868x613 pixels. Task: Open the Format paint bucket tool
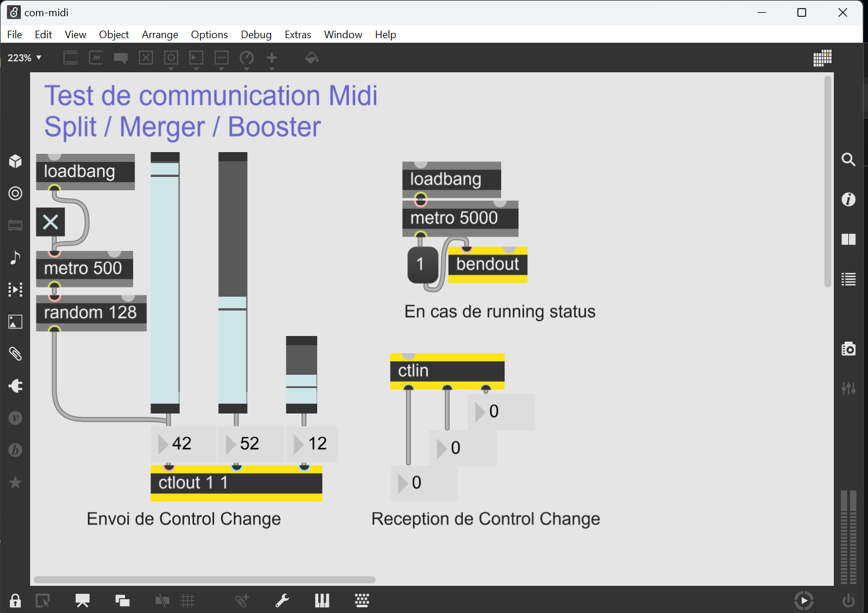pos(312,58)
